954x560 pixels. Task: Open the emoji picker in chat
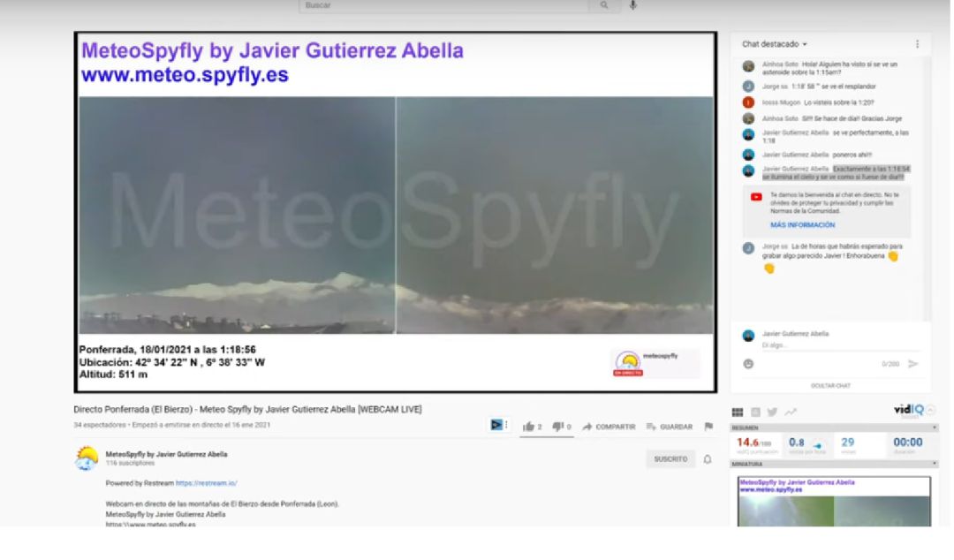[748, 363]
